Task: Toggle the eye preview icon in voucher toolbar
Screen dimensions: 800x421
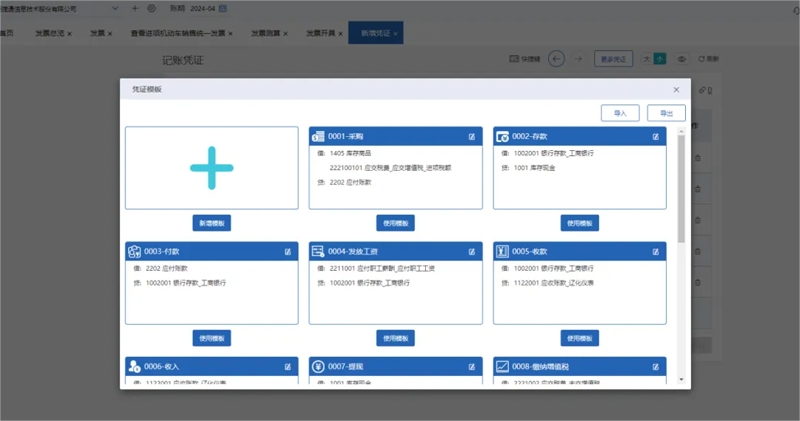Action: [x=682, y=59]
